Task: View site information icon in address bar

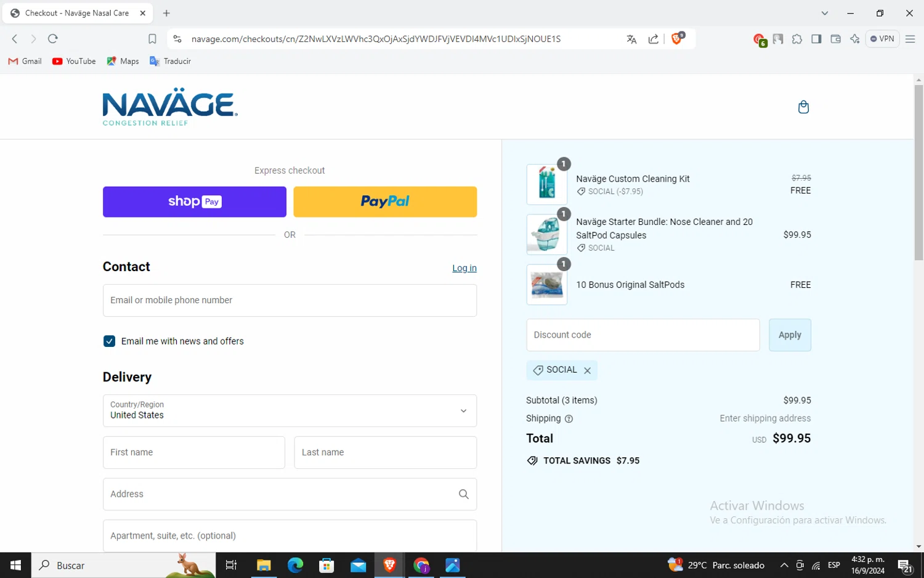Action: 177,39
